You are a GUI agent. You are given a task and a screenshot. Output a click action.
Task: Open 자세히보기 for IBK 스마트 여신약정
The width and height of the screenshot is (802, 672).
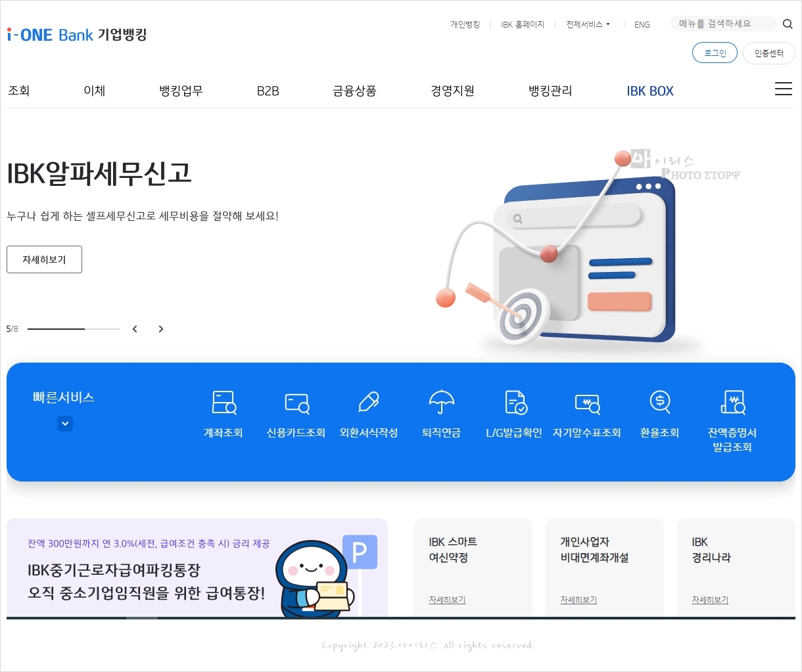click(447, 600)
